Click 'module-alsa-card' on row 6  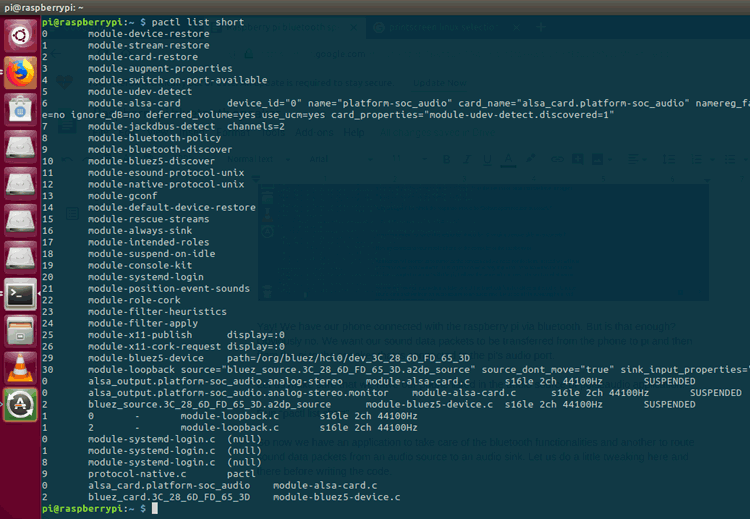click(134, 103)
